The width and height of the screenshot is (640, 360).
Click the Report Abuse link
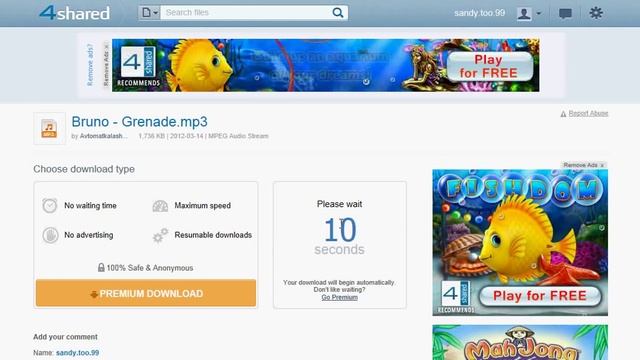(588, 113)
